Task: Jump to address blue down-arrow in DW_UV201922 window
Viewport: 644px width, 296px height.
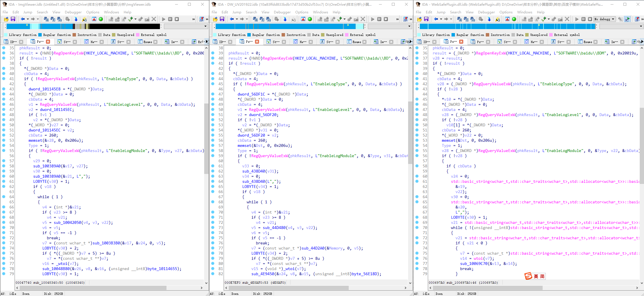Action: [285, 19]
